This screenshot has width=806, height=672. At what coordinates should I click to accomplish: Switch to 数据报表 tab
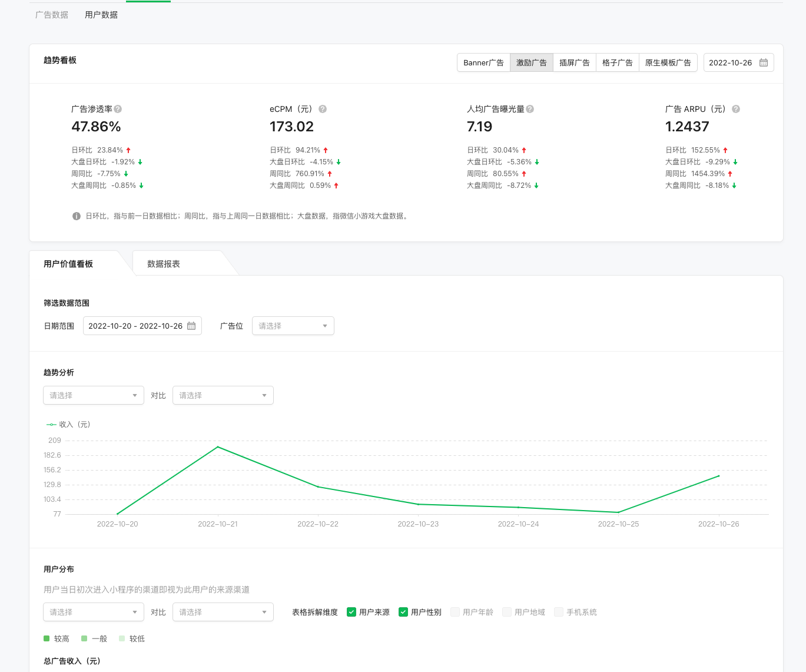click(x=164, y=264)
